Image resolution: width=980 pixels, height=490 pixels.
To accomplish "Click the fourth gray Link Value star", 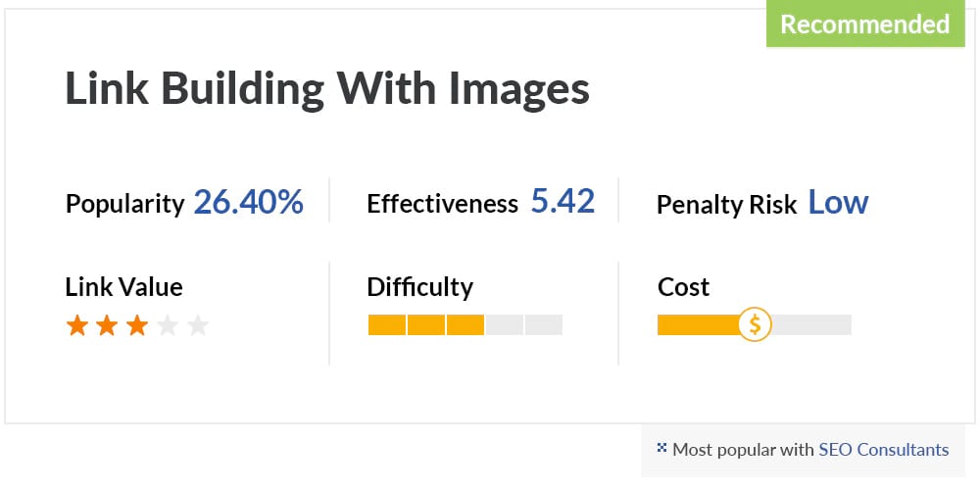I will coord(168,325).
